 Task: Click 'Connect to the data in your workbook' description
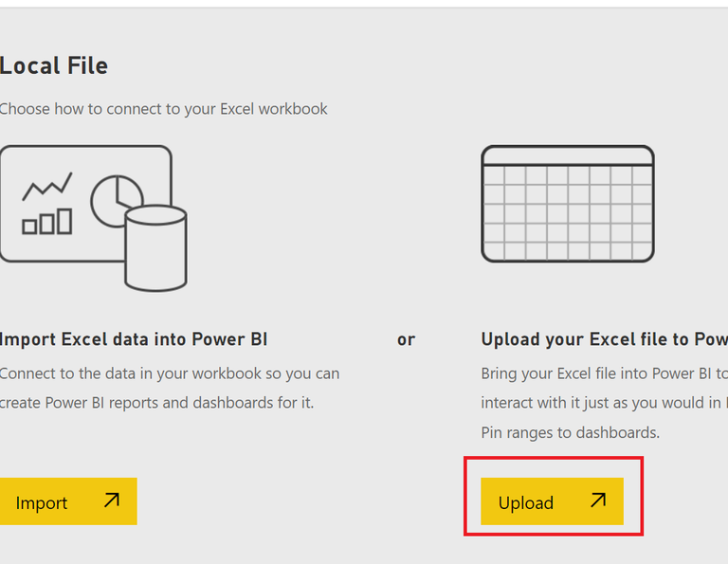pyautogui.click(x=169, y=373)
